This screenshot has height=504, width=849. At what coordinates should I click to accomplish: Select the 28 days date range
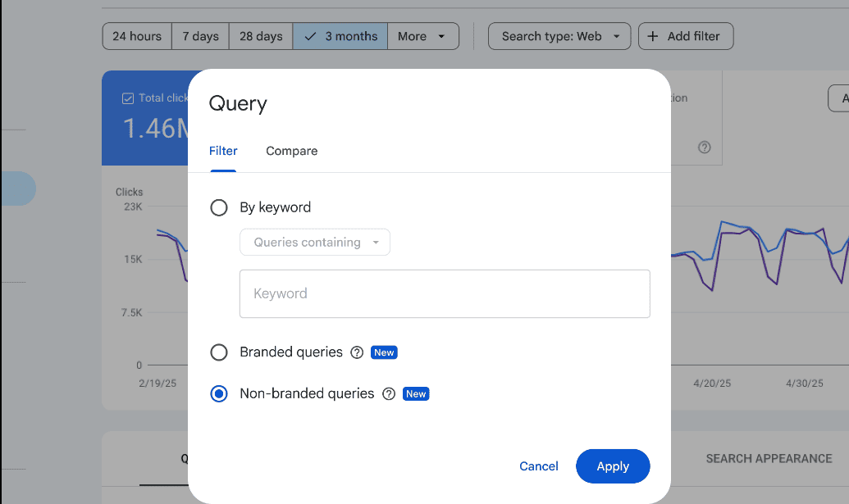(261, 36)
